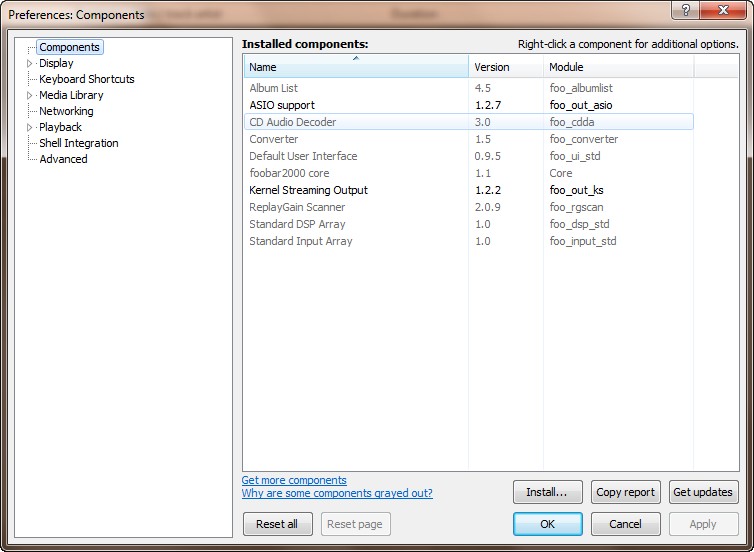The height and width of the screenshot is (552, 754).
Task: Click the Install... button
Action: (547, 492)
